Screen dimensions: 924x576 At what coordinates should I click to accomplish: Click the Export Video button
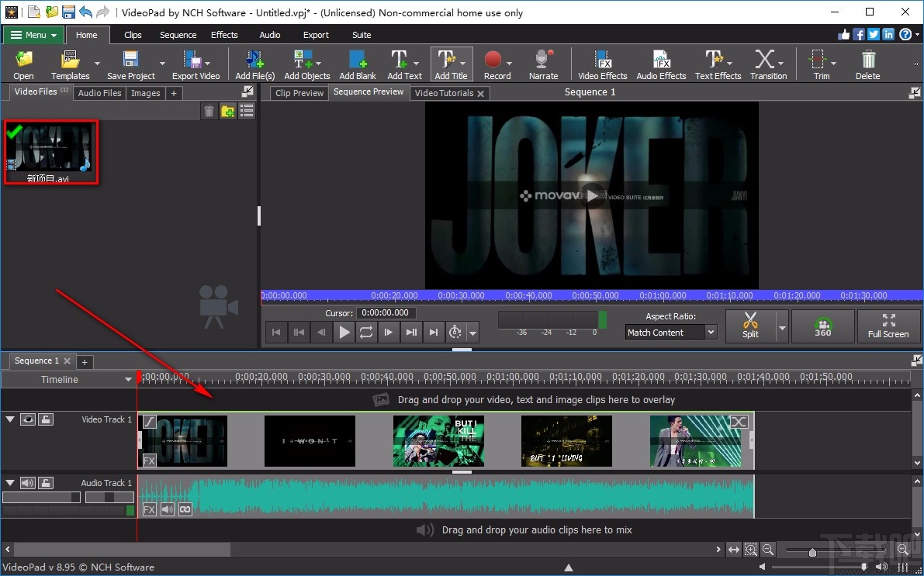196,64
